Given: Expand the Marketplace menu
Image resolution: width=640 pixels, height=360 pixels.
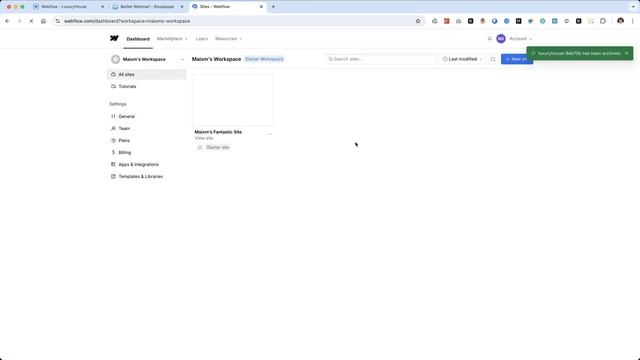Looking at the screenshot, I should coord(172,39).
